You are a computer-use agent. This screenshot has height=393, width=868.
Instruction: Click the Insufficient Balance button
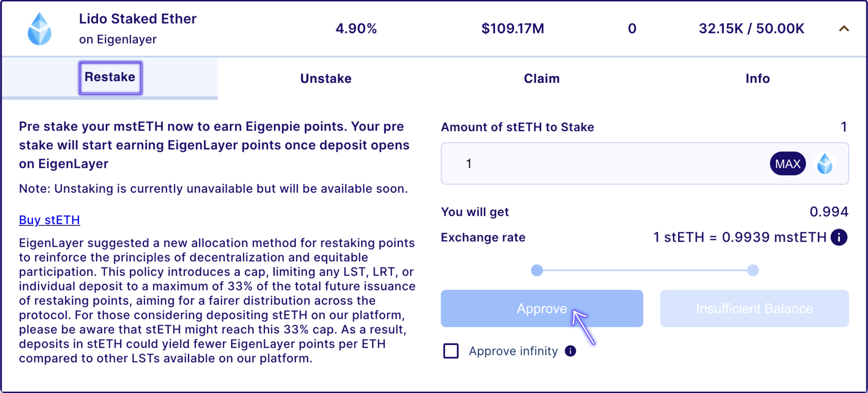pyautogui.click(x=754, y=308)
